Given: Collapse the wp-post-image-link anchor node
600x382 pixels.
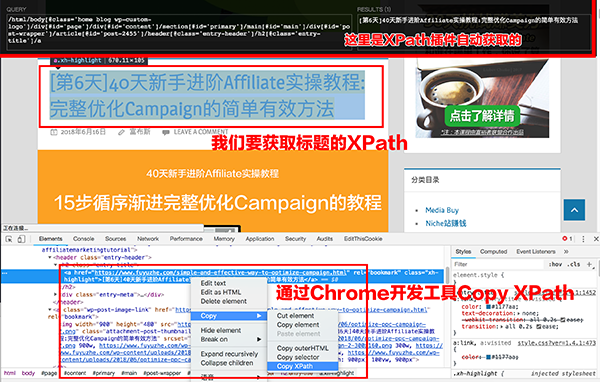Looking at the screenshot, I should [x=50, y=309].
